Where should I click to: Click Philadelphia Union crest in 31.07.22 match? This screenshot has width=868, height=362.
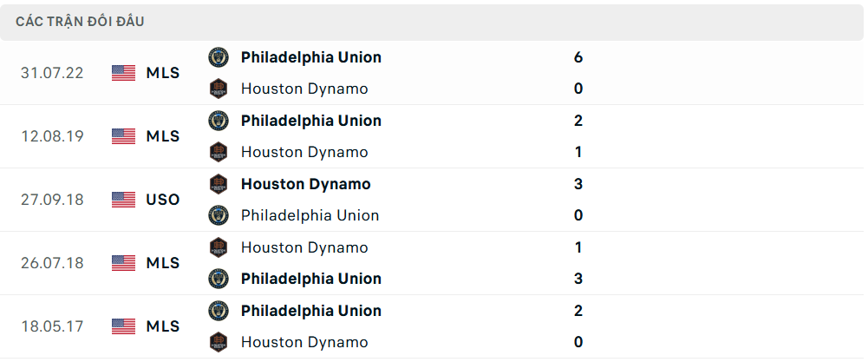point(219,57)
